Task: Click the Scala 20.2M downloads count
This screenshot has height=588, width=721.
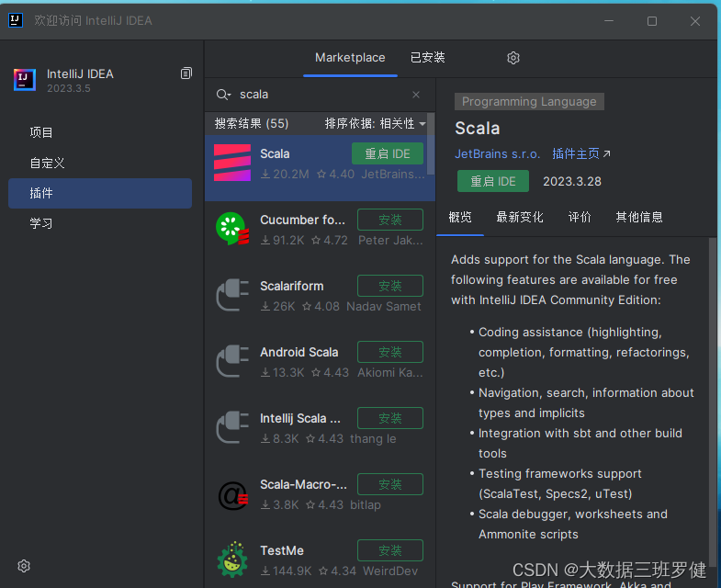Action: [x=285, y=175]
